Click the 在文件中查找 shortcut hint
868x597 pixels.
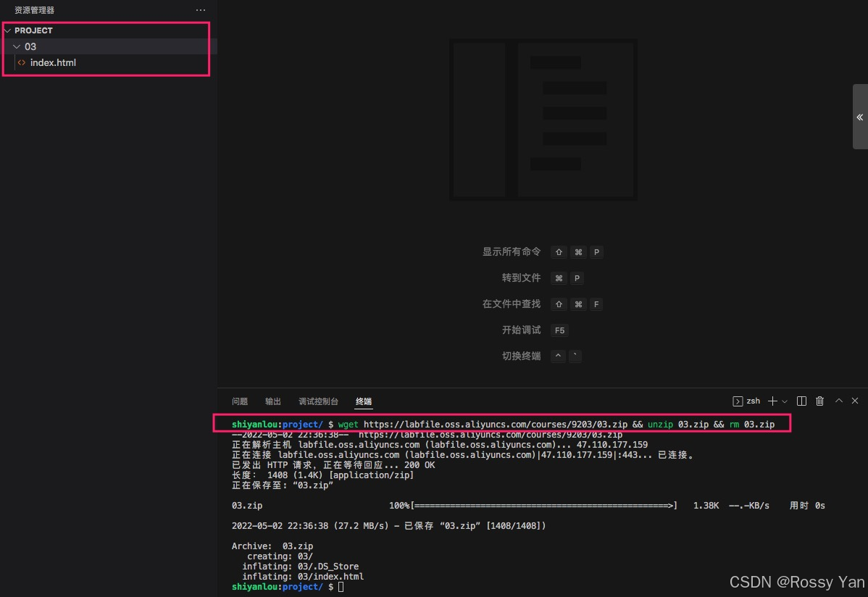pyautogui.click(x=512, y=304)
